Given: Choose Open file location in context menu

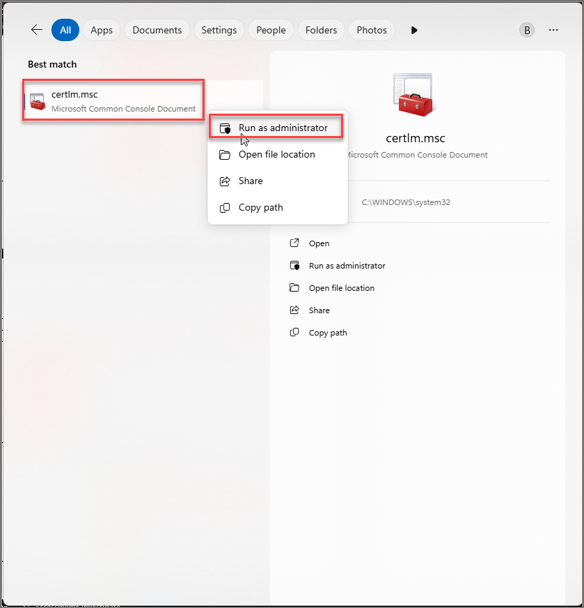Looking at the screenshot, I should (x=277, y=154).
